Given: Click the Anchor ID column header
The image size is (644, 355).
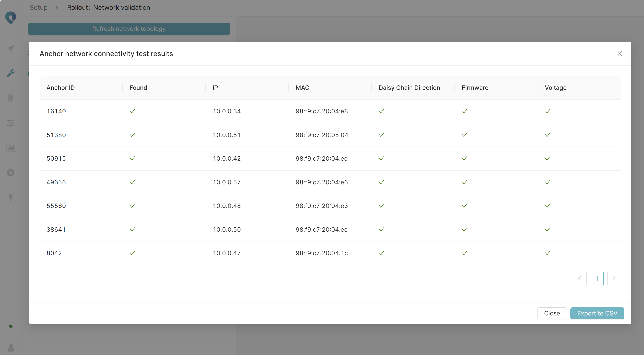Looking at the screenshot, I should coord(61,88).
